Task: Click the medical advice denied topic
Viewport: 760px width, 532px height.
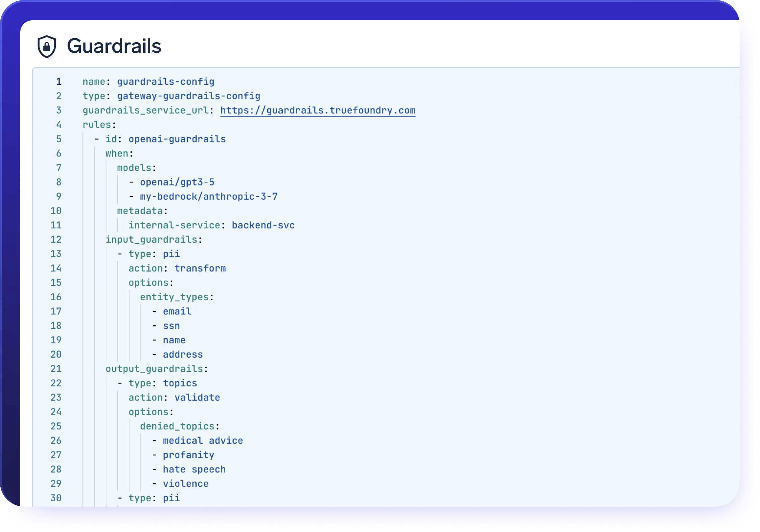Action: (x=203, y=441)
